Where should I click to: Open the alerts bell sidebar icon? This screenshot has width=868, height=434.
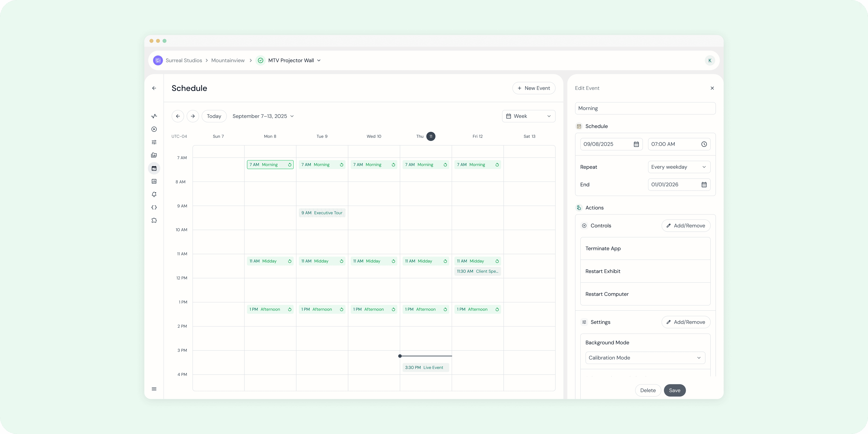[154, 194]
